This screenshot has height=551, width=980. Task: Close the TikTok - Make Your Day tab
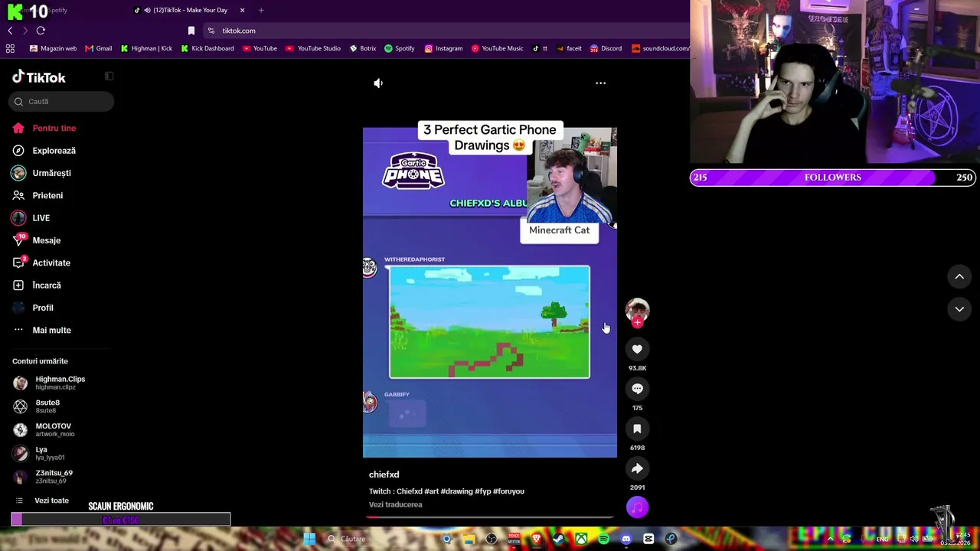(x=243, y=10)
